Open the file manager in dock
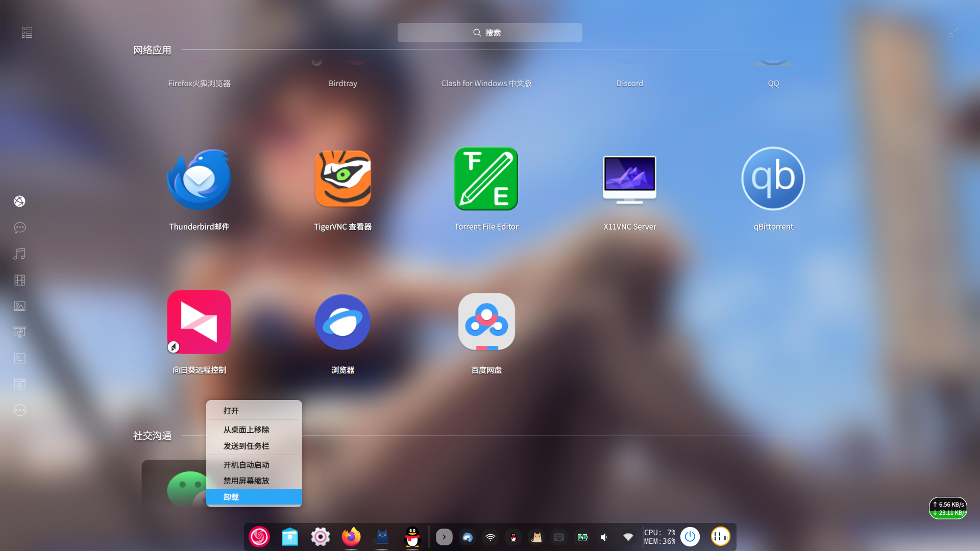Image resolution: width=980 pixels, height=551 pixels. (290, 537)
